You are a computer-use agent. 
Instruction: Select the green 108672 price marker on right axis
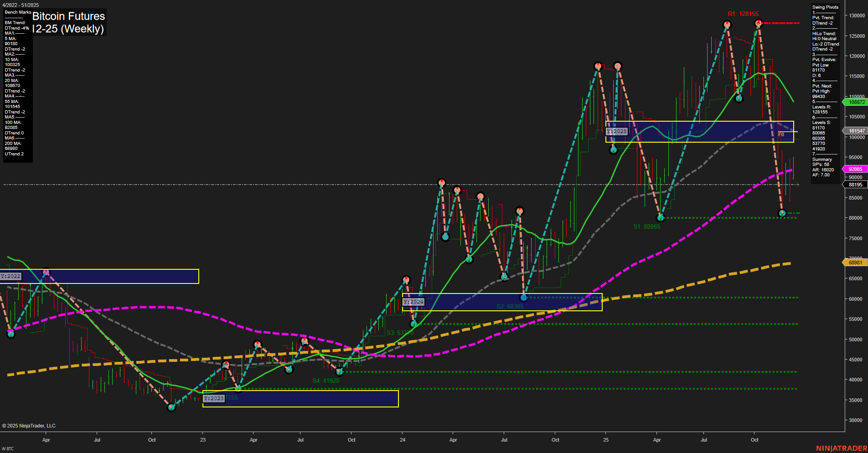[x=855, y=103]
